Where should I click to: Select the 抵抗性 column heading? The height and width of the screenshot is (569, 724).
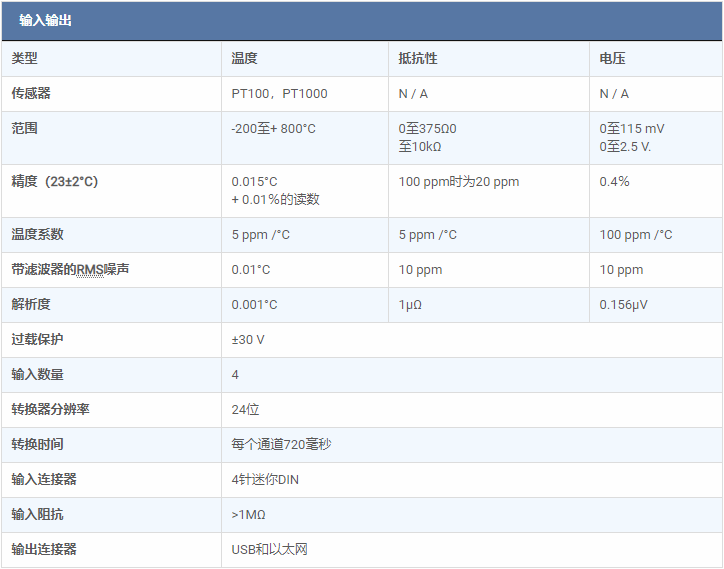tap(418, 59)
